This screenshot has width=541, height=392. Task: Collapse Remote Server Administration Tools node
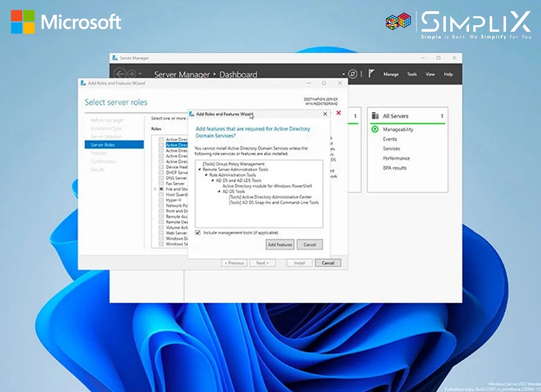pyautogui.click(x=200, y=170)
